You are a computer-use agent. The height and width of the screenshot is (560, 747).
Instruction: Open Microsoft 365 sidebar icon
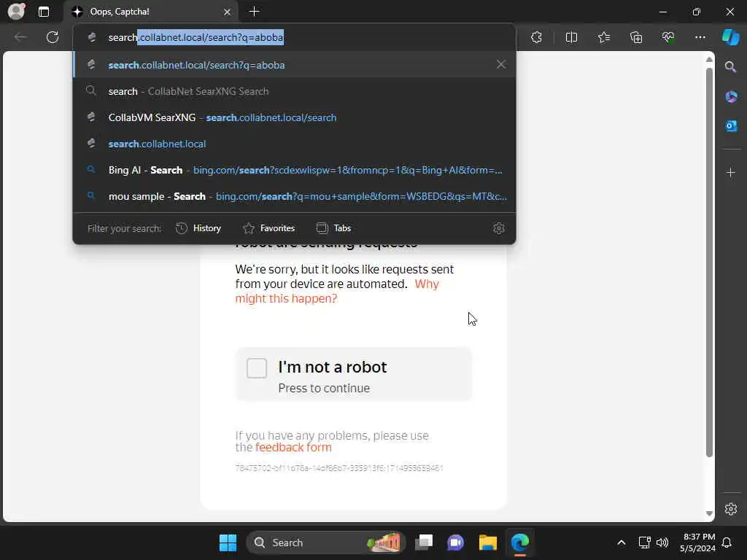point(731,97)
